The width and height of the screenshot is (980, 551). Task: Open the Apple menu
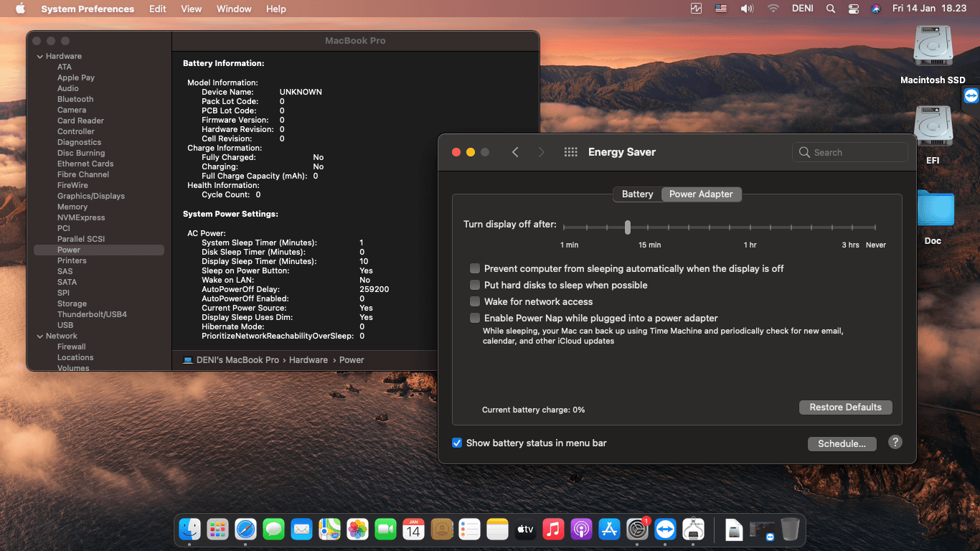coord(20,9)
